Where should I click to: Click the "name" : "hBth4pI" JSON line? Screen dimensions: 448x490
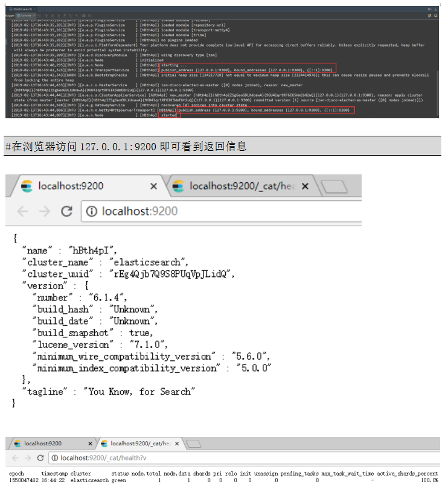69,250
